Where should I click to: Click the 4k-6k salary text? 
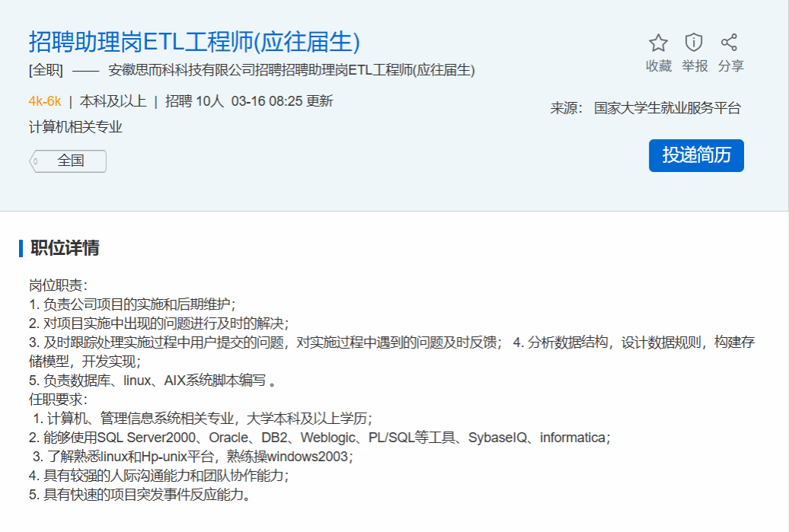tap(45, 101)
